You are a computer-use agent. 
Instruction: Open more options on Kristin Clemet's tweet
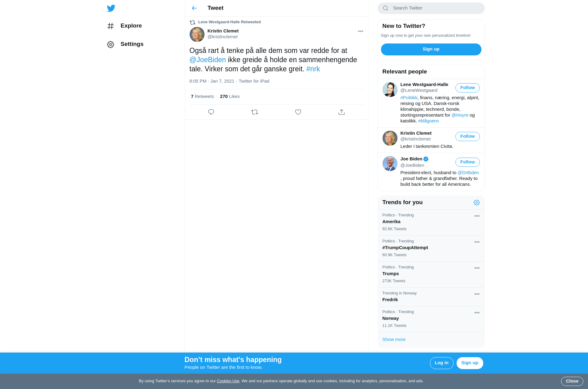360,31
